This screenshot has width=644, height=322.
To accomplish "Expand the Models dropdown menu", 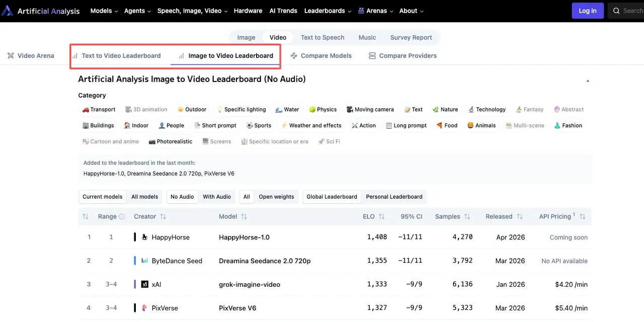I will pos(104,11).
